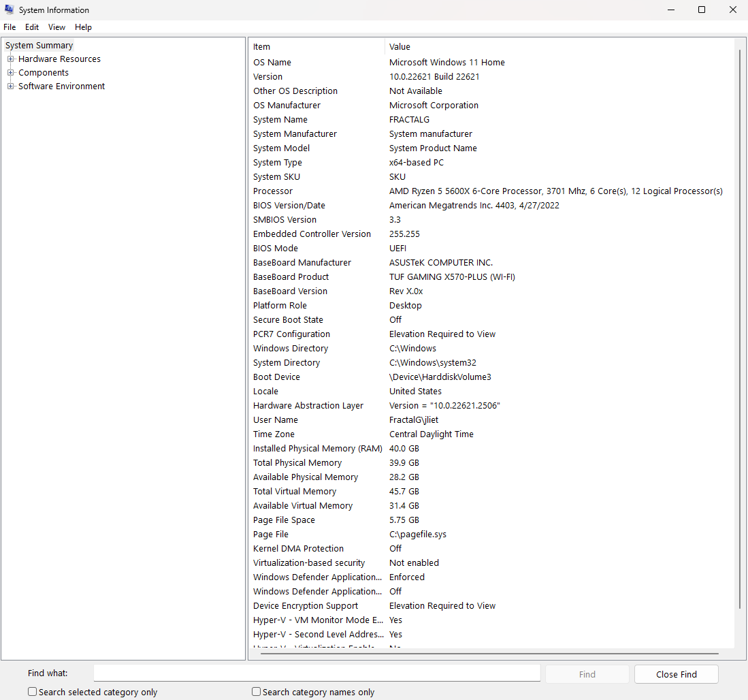Select the System Manufacturer row item
Viewport: 748px width, 700px height.
click(295, 134)
